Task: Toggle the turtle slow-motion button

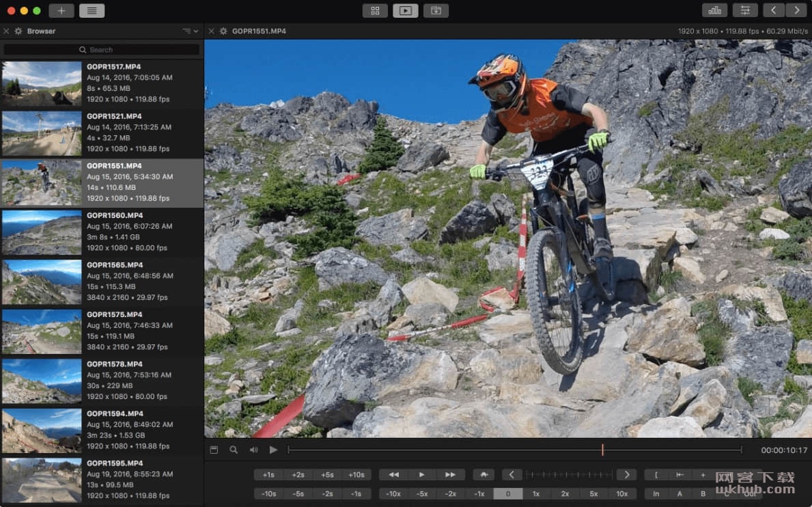Action: point(484,474)
